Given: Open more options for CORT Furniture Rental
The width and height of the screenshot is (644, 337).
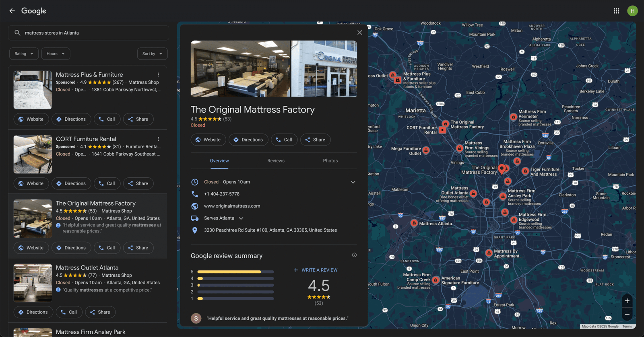Looking at the screenshot, I should [159, 139].
